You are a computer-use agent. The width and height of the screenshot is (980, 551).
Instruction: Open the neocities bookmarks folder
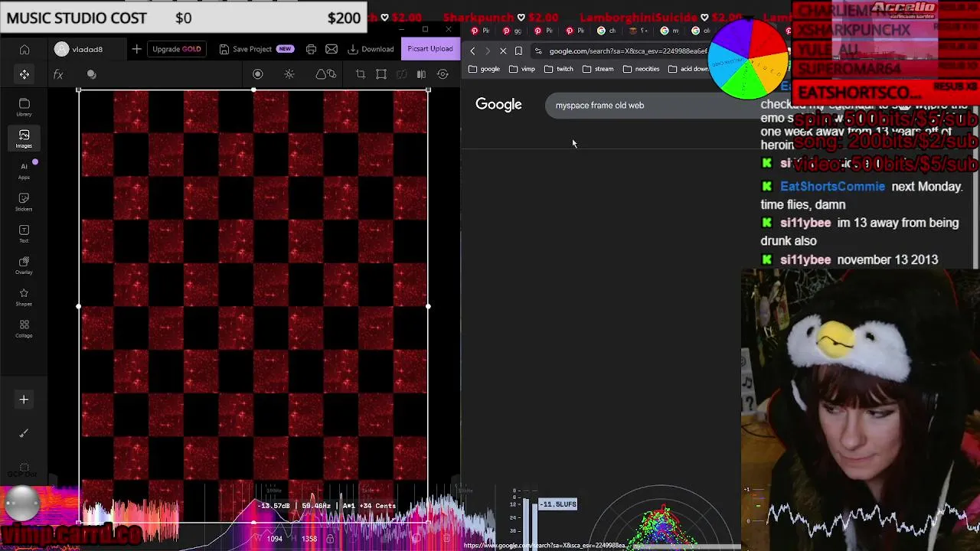tap(641, 69)
